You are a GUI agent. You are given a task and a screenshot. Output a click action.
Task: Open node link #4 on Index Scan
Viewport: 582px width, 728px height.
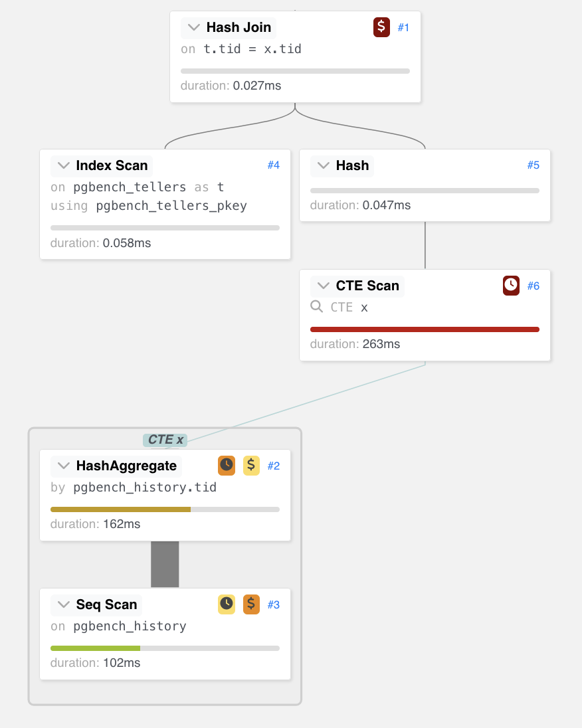pyautogui.click(x=274, y=165)
